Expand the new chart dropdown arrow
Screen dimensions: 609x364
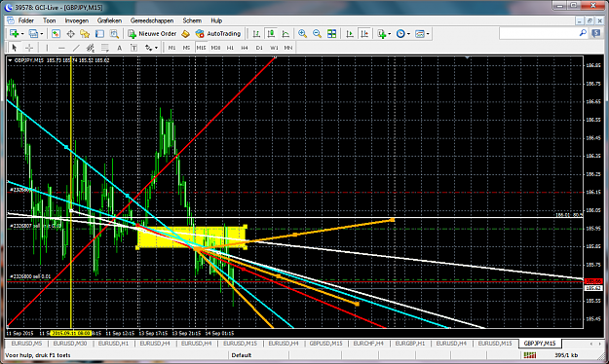click(22, 34)
